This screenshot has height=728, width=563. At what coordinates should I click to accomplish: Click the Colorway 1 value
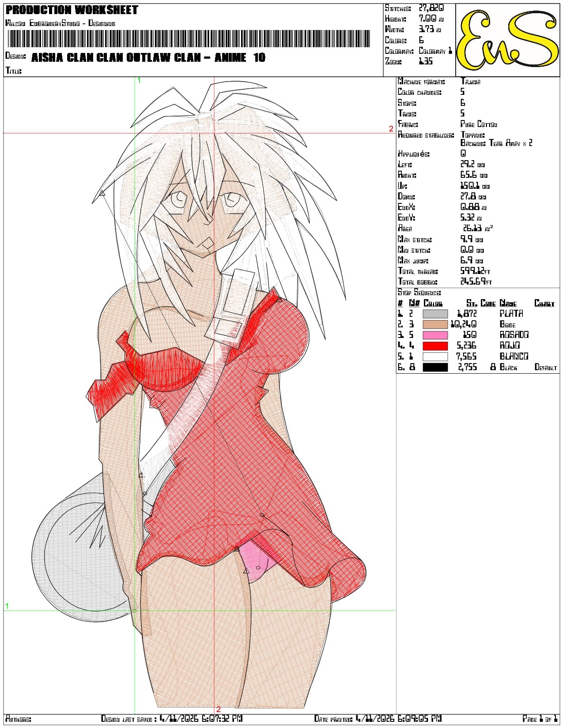tap(435, 51)
